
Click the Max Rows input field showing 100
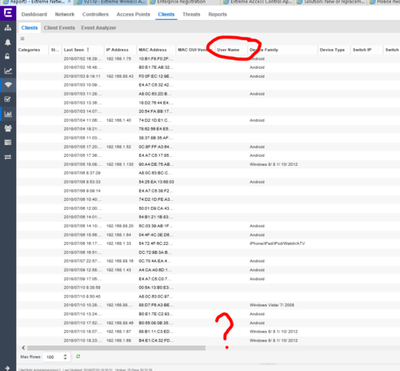(53, 357)
